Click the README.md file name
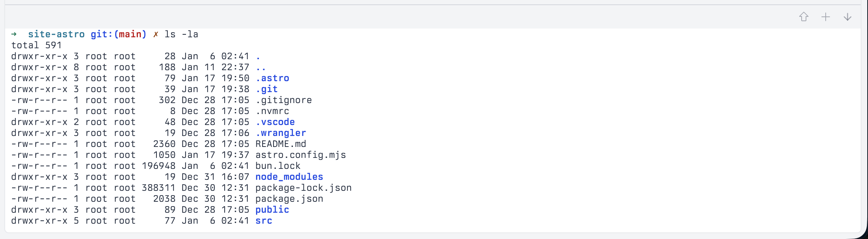 pyautogui.click(x=281, y=144)
